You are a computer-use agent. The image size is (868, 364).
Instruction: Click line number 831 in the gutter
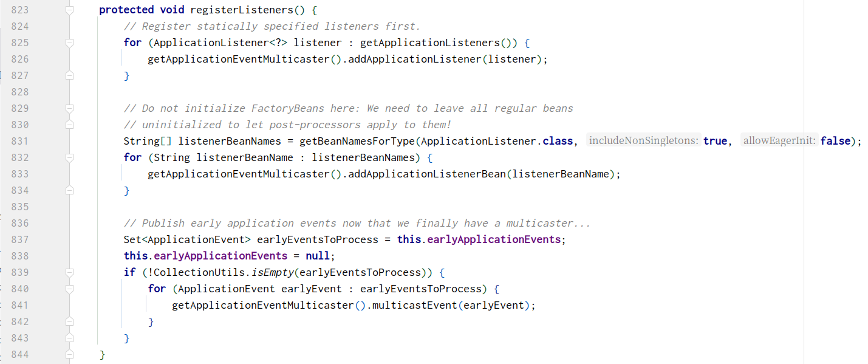(x=20, y=141)
